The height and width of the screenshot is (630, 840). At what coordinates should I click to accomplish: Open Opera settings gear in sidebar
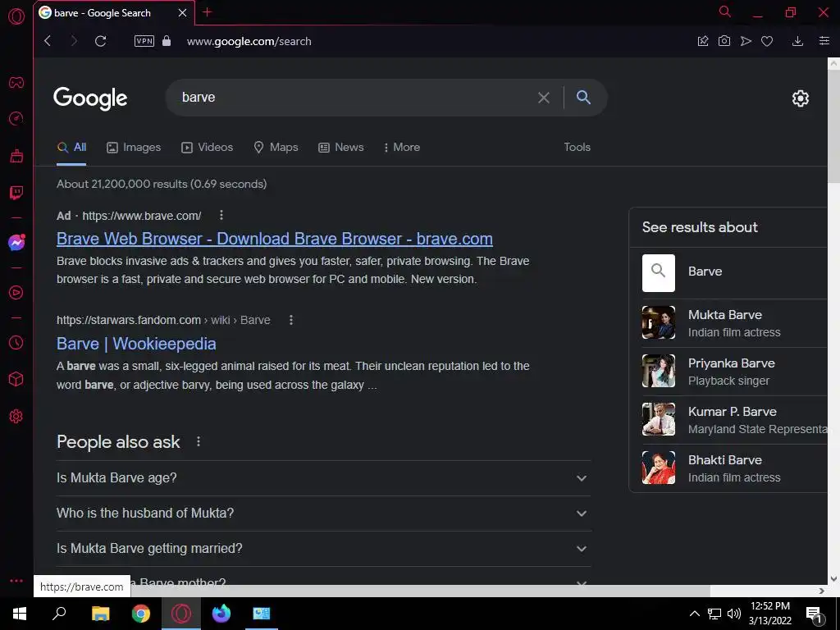click(16, 416)
